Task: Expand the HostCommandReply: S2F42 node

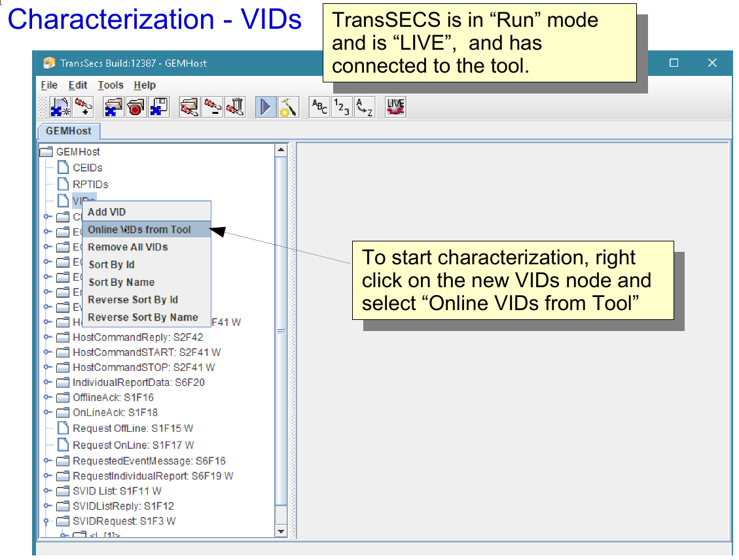Action: (x=47, y=338)
